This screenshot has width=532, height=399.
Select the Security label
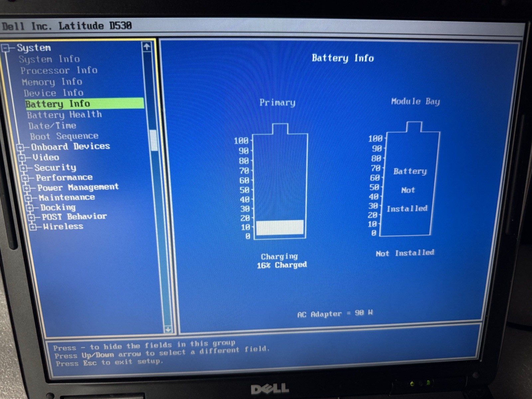tap(55, 167)
